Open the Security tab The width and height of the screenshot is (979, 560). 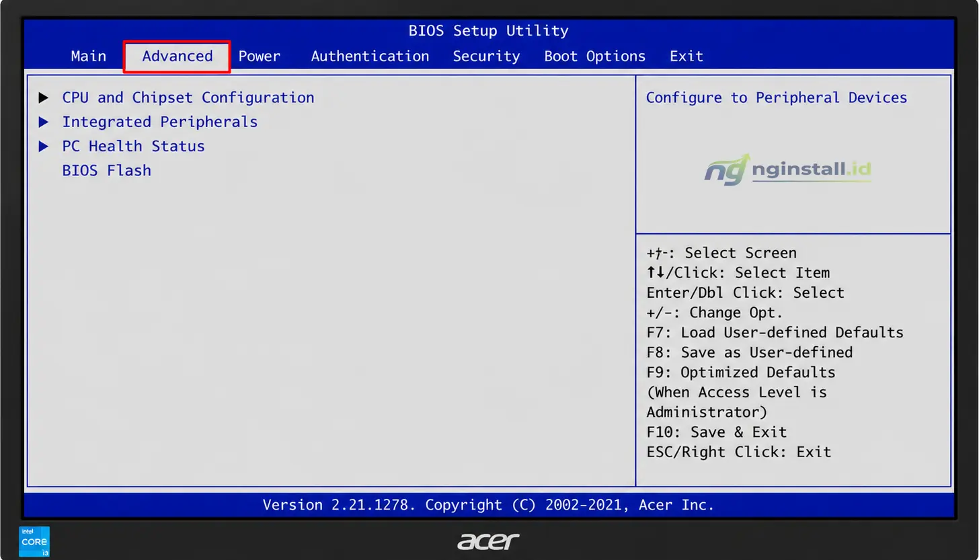486,56
